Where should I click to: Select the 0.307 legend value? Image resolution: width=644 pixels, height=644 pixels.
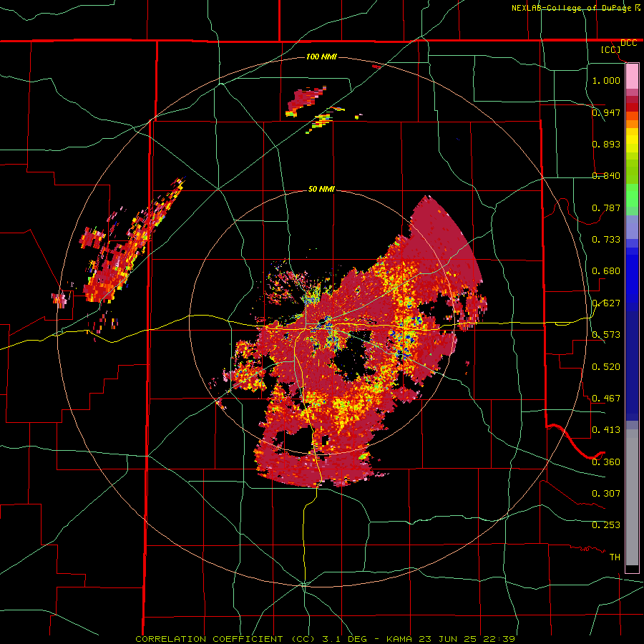click(606, 494)
